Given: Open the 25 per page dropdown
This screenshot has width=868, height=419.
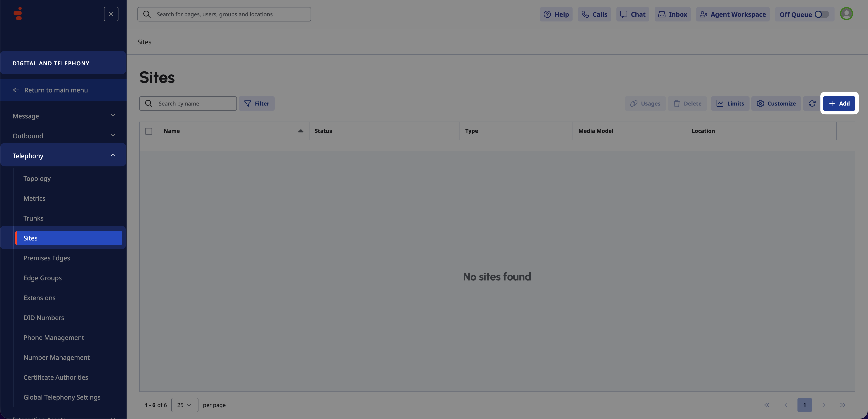Looking at the screenshot, I should (x=184, y=405).
